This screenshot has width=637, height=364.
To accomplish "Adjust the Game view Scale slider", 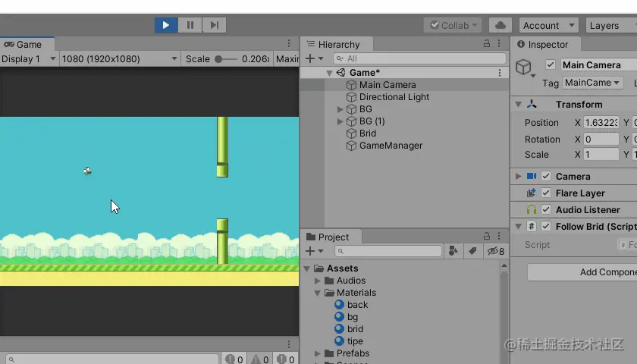I will click(x=224, y=59).
